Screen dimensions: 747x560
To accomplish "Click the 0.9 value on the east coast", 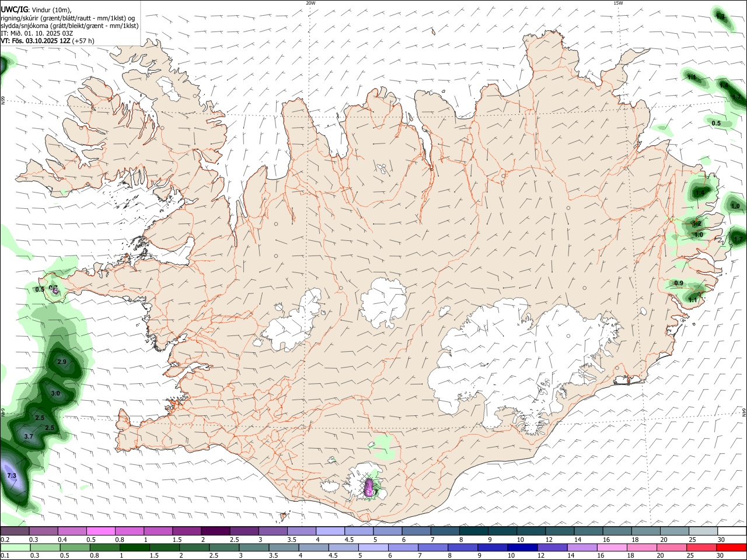I will click(679, 283).
